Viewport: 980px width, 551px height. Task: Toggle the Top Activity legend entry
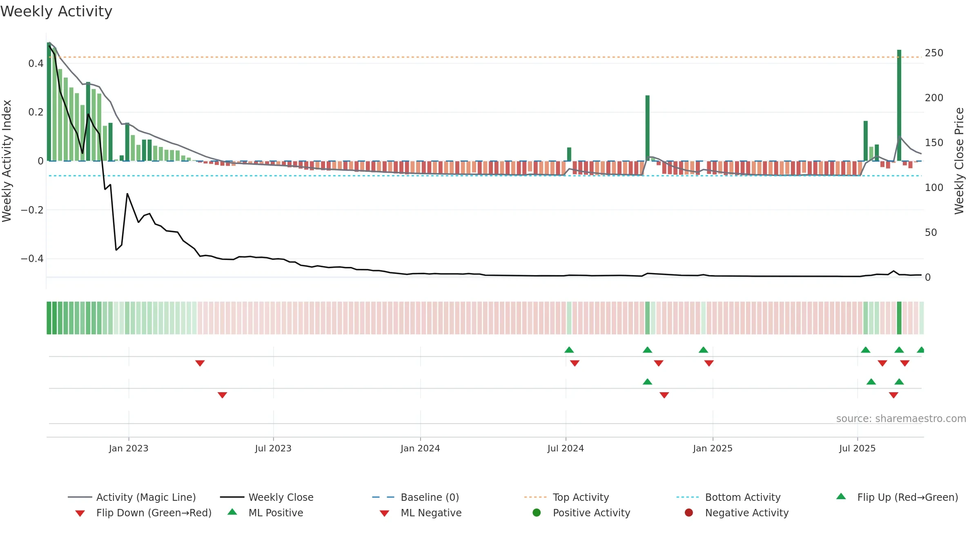[567, 497]
